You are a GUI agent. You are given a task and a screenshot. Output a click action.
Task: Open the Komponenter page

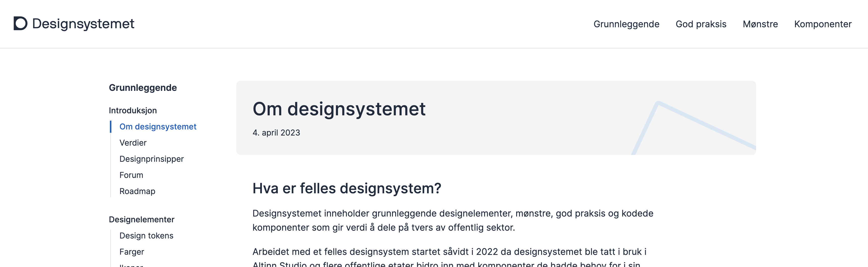pyautogui.click(x=823, y=24)
